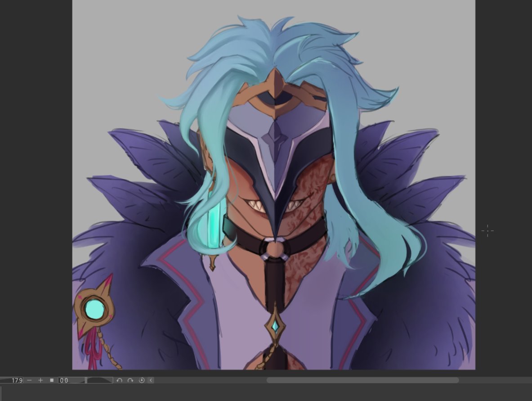This screenshot has height=401, width=532.
Task: Click the horizontal canvas scrollbar
Action: pyautogui.click(x=363, y=380)
